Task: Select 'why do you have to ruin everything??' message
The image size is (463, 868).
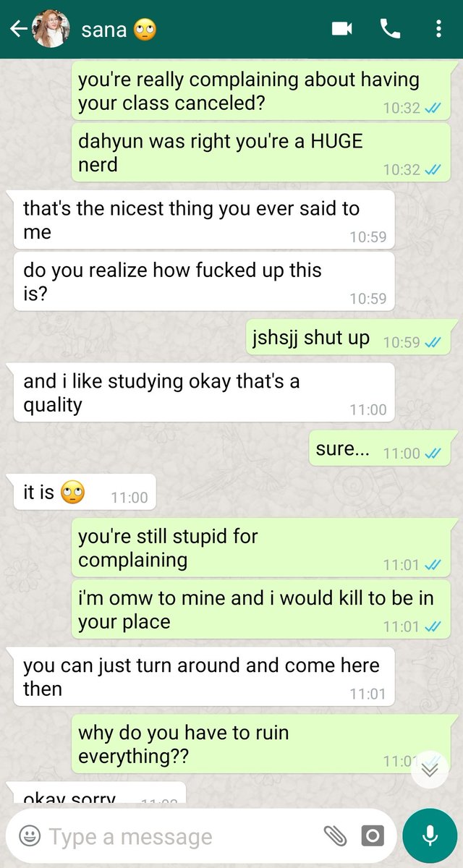Action: 260,744
